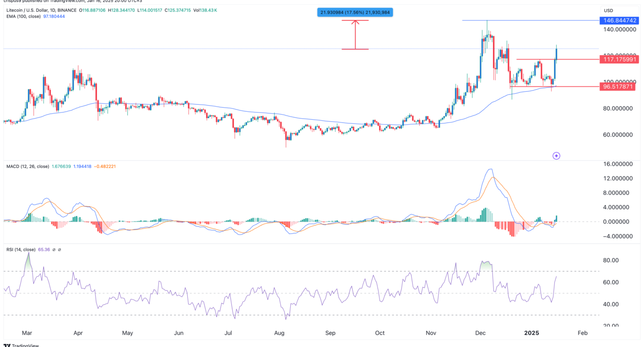Open the USD currency selector

[x=607, y=10]
